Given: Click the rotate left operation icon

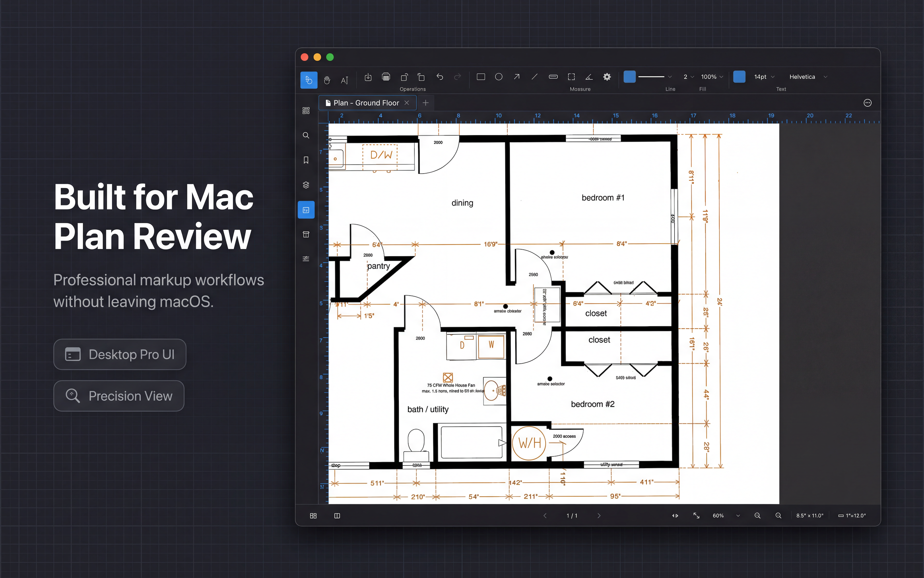Looking at the screenshot, I should click(x=404, y=77).
